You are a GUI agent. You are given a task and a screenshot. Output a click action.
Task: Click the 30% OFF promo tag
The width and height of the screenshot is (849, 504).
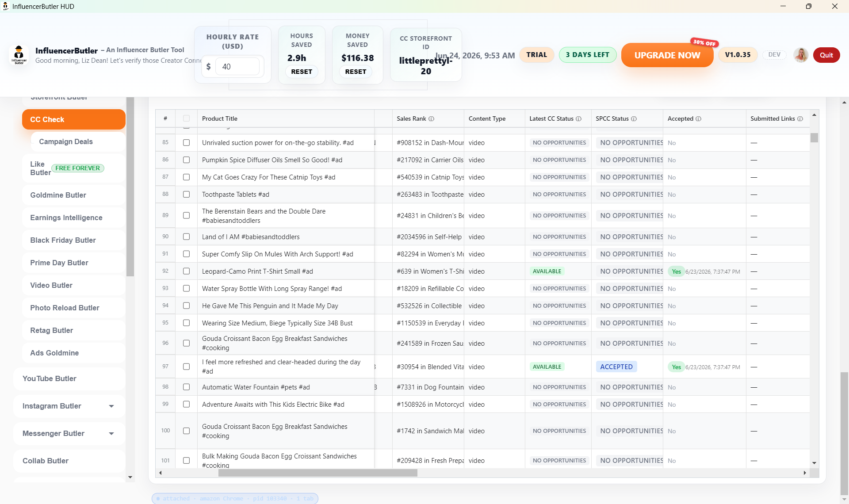click(x=704, y=43)
